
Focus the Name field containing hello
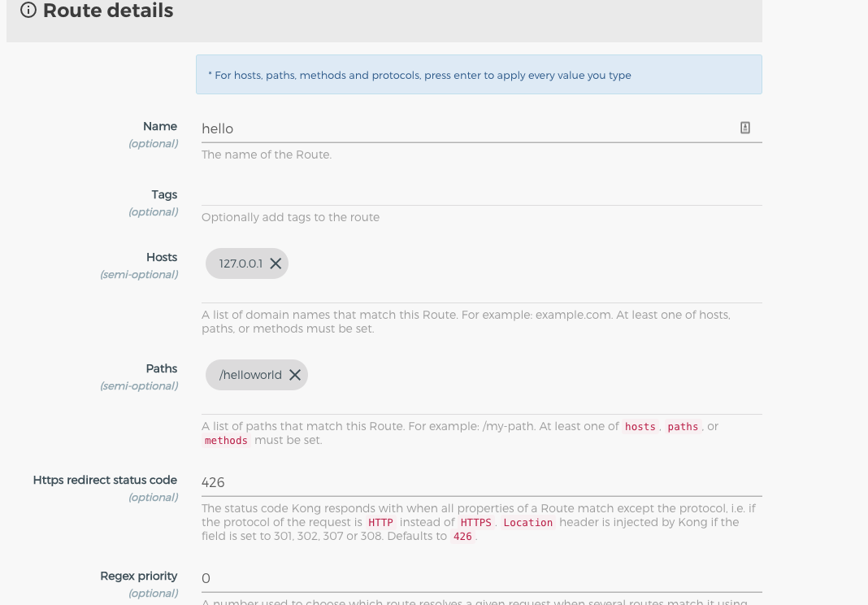[x=463, y=128]
